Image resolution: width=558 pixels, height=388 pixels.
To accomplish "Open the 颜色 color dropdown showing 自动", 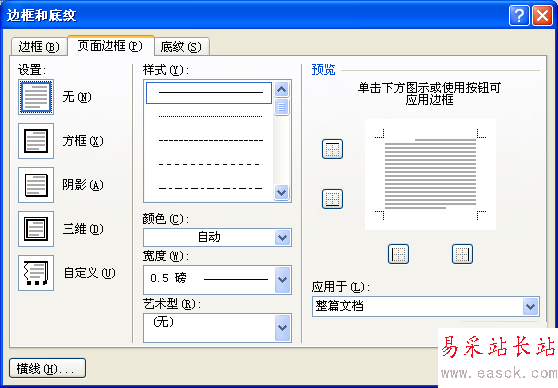I will (x=217, y=237).
